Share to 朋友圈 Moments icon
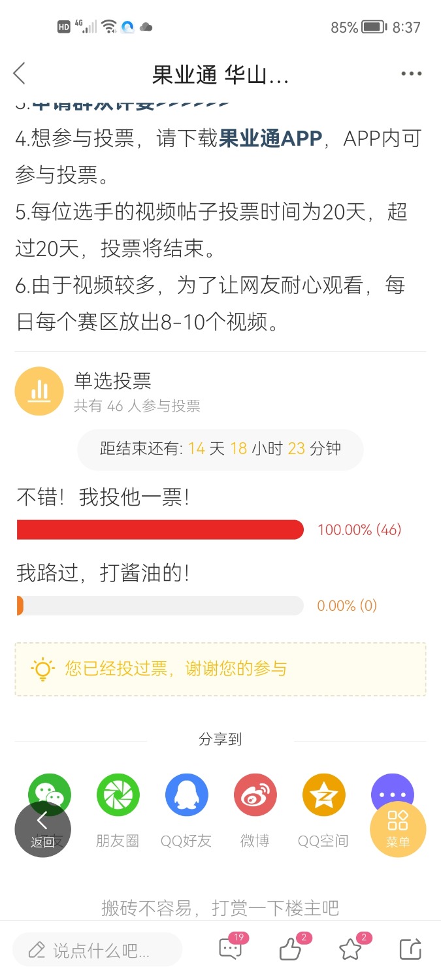The height and width of the screenshot is (980, 441). [x=118, y=795]
